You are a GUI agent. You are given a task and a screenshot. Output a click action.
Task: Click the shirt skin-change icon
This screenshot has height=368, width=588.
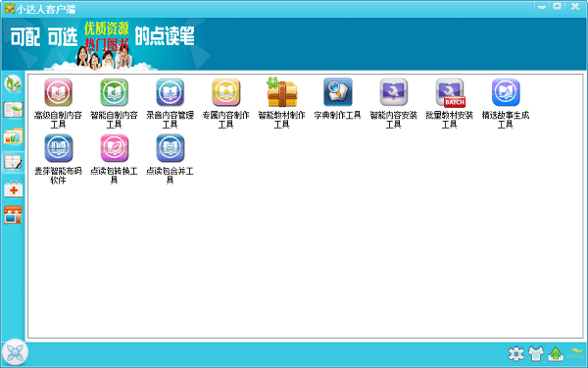(536, 353)
